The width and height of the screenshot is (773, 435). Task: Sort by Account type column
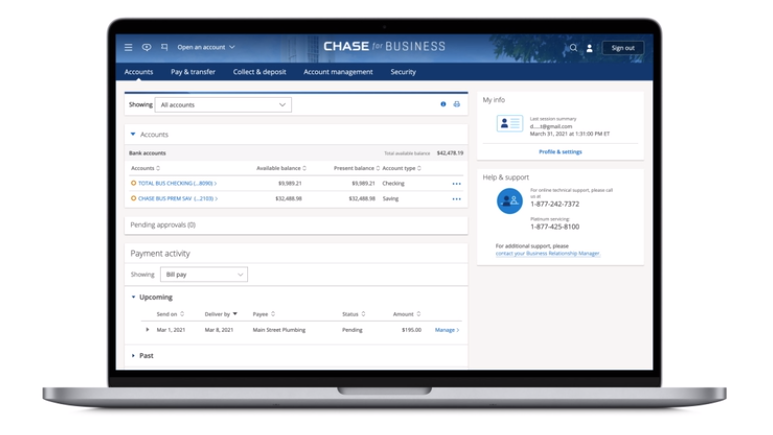[402, 168]
